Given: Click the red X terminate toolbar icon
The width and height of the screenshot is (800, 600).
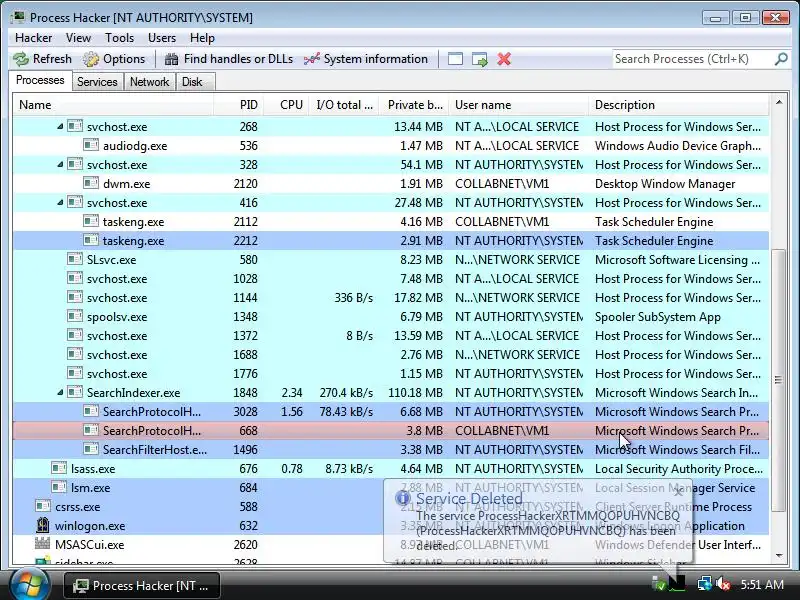Looking at the screenshot, I should click(504, 59).
